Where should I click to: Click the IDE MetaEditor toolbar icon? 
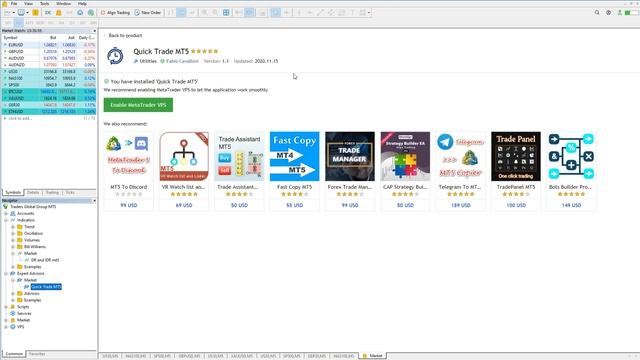(x=48, y=13)
